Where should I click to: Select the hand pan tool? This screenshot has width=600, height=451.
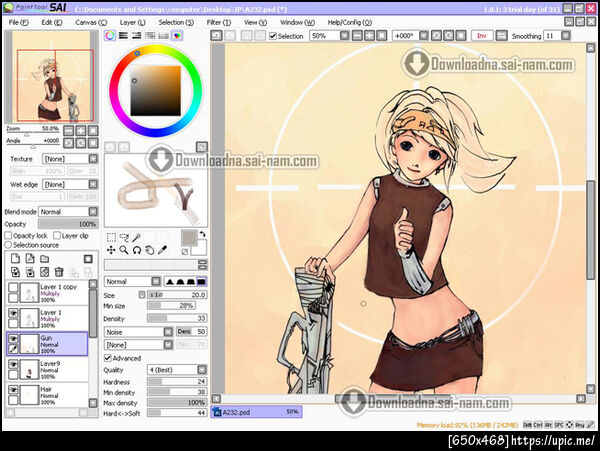150,250
